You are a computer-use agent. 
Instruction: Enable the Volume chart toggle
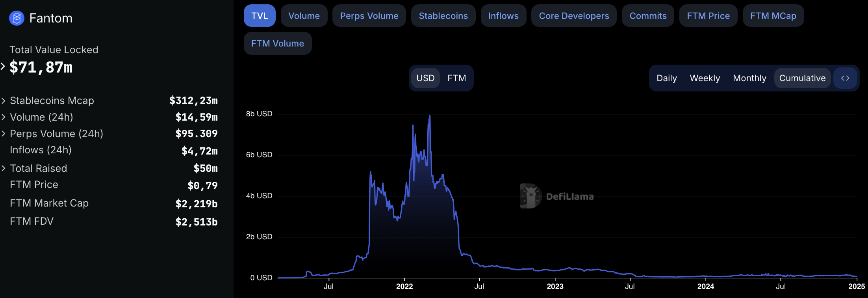tap(304, 16)
